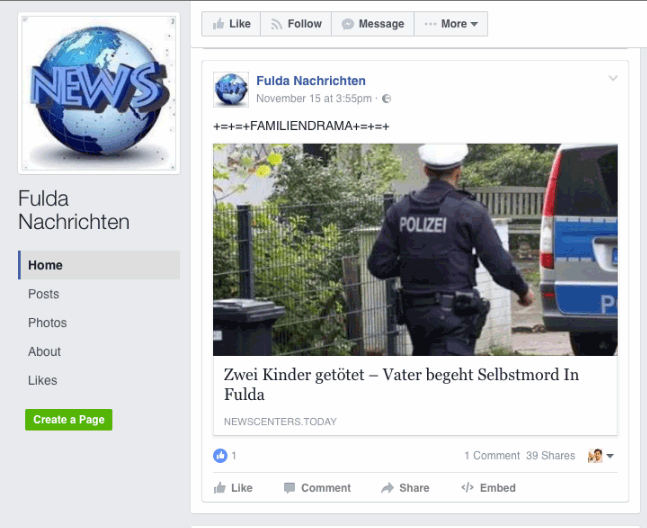The height and width of the screenshot is (528, 647).
Task: Click the Fulda Nachrichten page title in sidebar
Action: 74,210
